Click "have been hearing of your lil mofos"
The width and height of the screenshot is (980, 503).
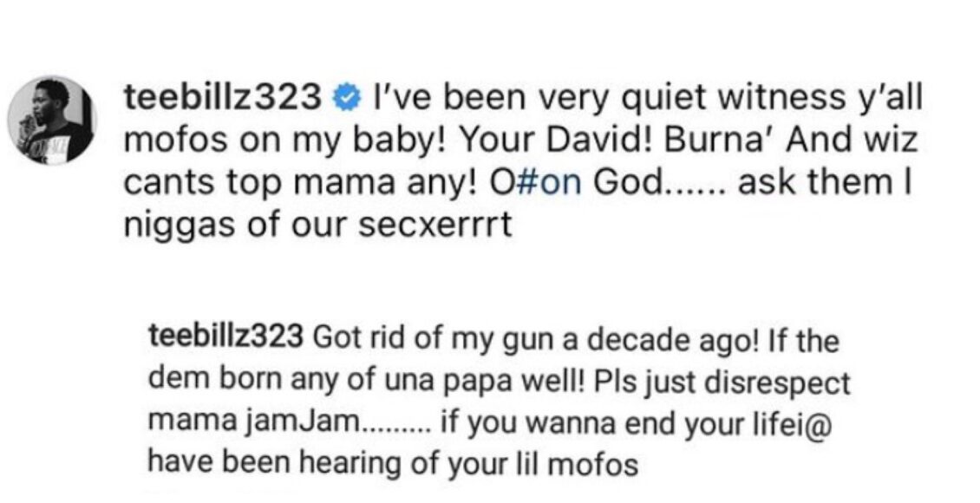(x=393, y=463)
